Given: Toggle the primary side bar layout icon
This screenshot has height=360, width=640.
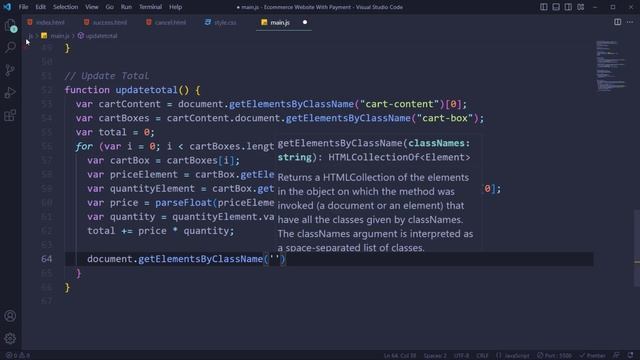Looking at the screenshot, I should (x=544, y=7).
